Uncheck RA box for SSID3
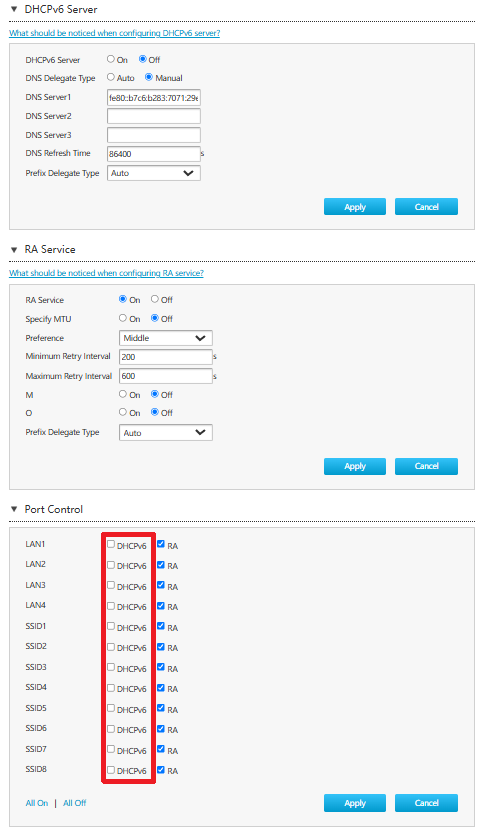This screenshot has width=491, height=839. click(x=160, y=667)
